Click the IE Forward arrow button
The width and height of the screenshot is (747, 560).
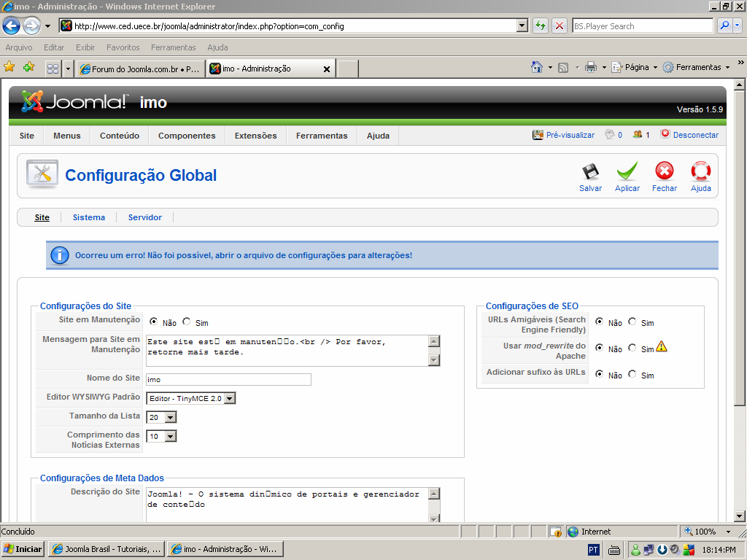coord(32,26)
